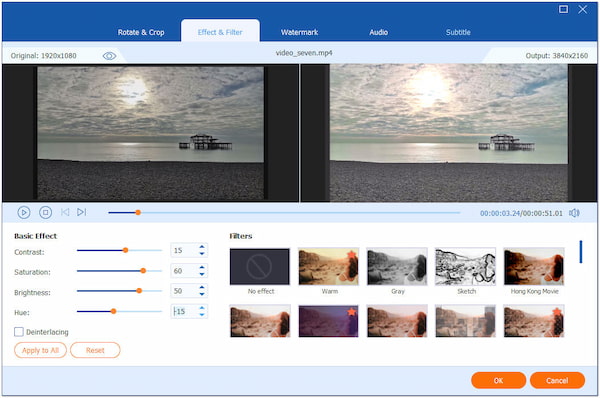
Task: Click the Brightness slider handle
Action: 139,291
